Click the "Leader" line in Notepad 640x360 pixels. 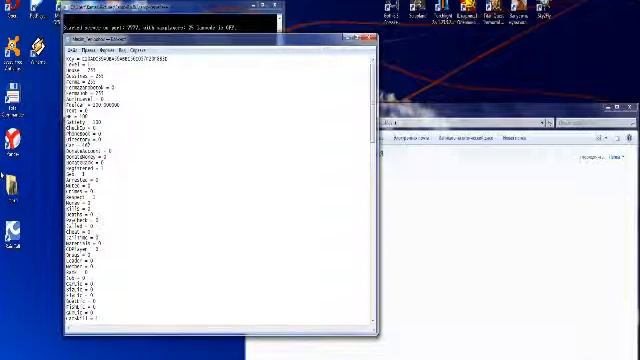[x=79, y=261]
